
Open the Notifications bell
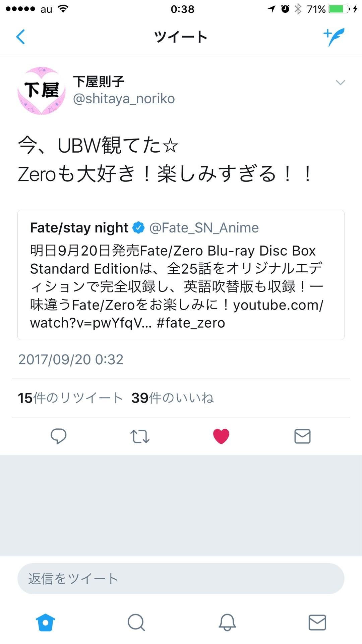(226, 623)
